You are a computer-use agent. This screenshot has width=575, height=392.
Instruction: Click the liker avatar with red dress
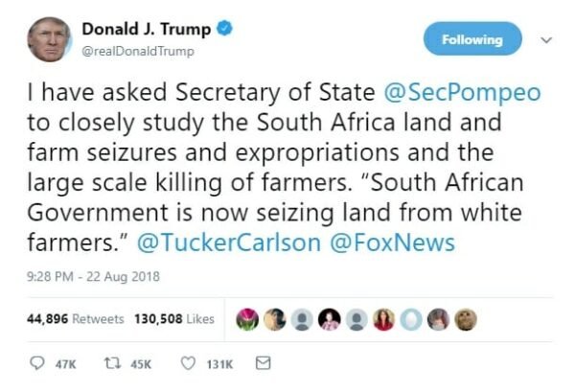tap(383, 319)
